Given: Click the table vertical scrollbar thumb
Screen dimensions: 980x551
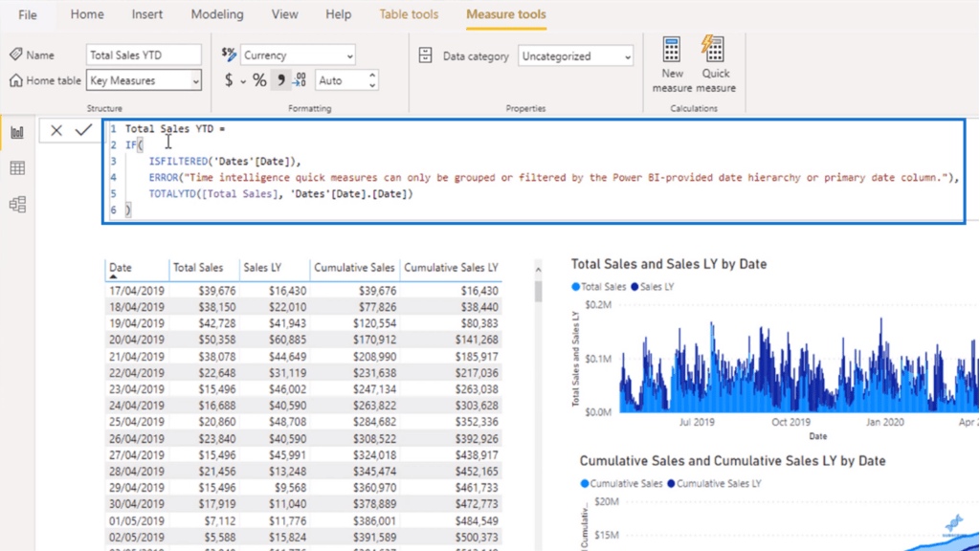Looking at the screenshot, I should point(538,291).
